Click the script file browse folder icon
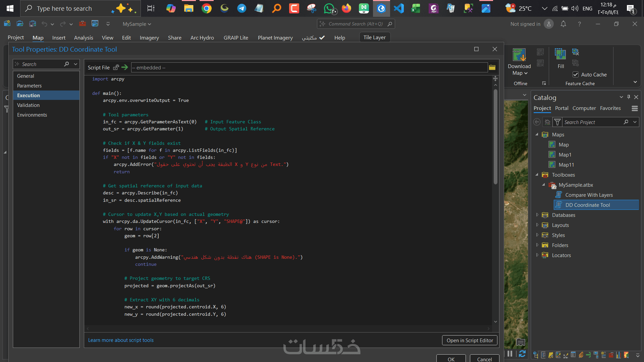The width and height of the screenshot is (644, 362). tap(492, 68)
